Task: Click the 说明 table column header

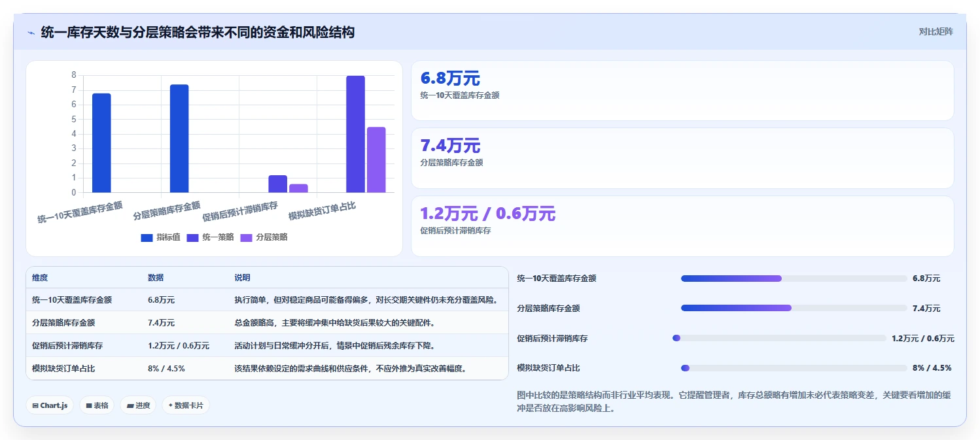Action: pos(242,278)
